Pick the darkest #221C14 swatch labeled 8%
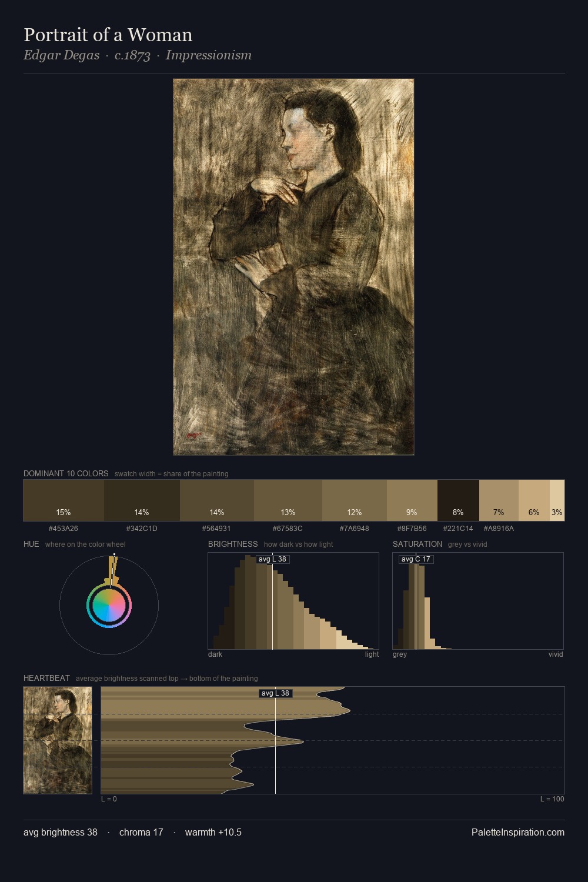588x882 pixels. (458, 500)
